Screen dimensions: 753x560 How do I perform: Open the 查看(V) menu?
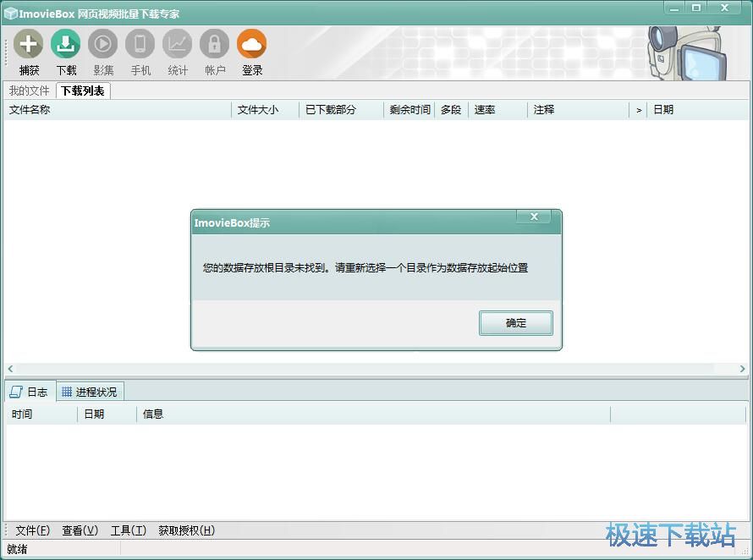pos(80,530)
